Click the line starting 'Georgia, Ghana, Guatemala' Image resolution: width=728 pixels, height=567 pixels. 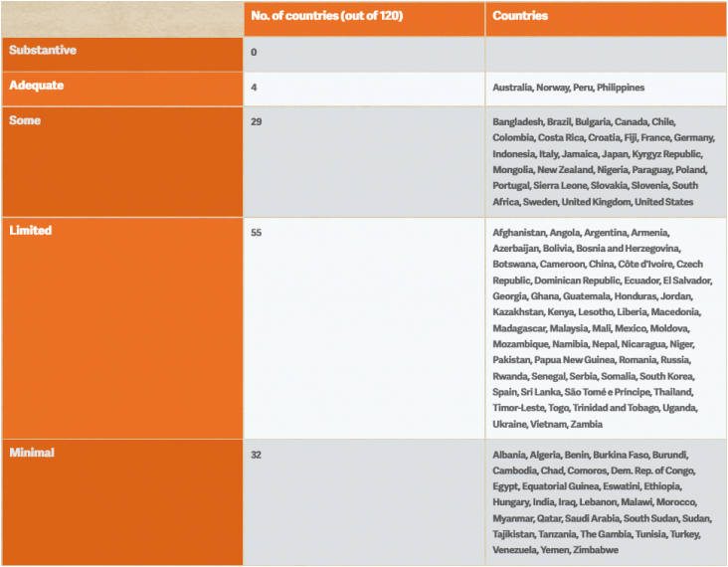coord(593,295)
